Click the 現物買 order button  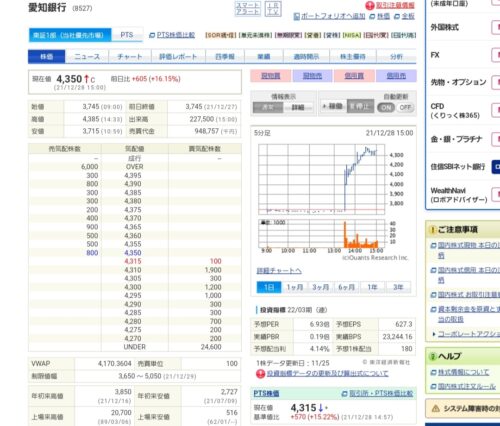pyautogui.click(x=271, y=76)
